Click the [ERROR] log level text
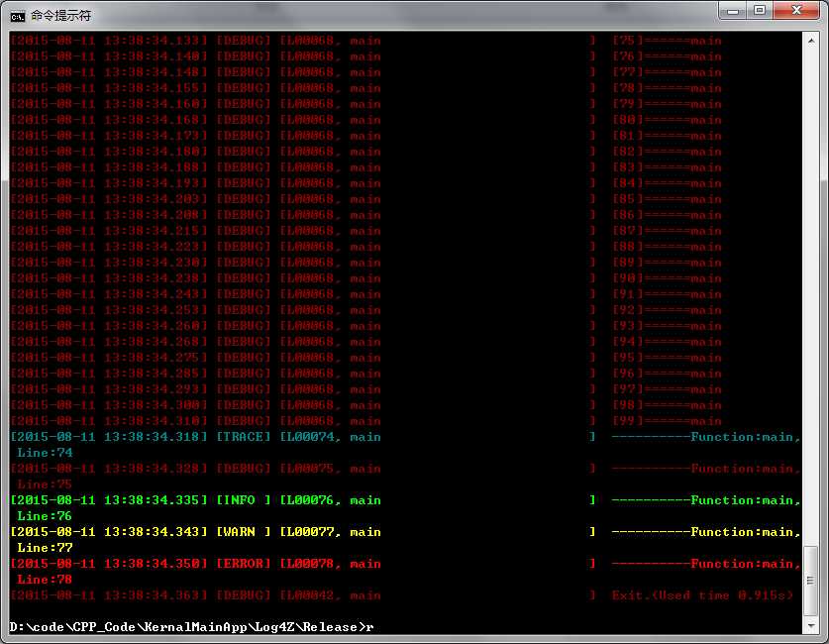 tap(244, 564)
